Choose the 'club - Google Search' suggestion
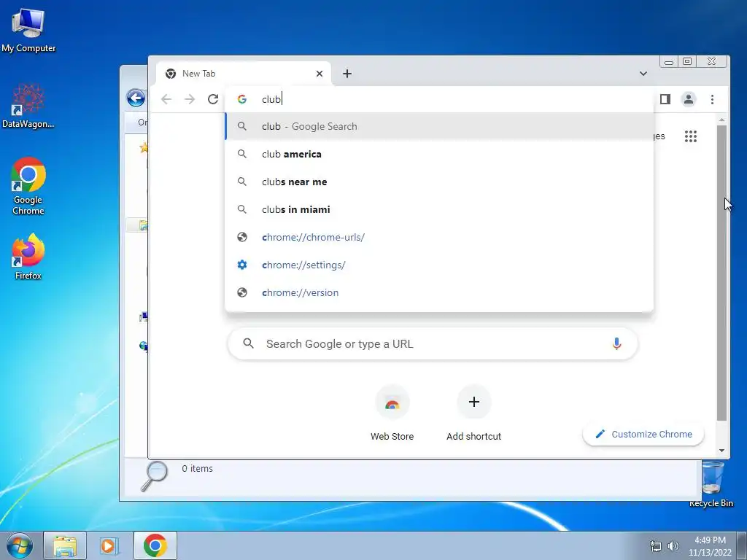Image resolution: width=747 pixels, height=560 pixels. tap(439, 126)
